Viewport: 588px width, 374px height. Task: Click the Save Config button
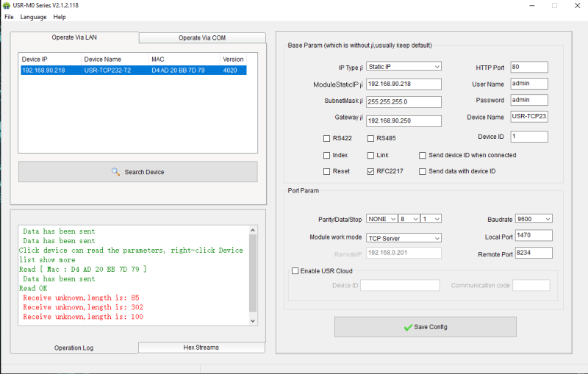click(426, 327)
